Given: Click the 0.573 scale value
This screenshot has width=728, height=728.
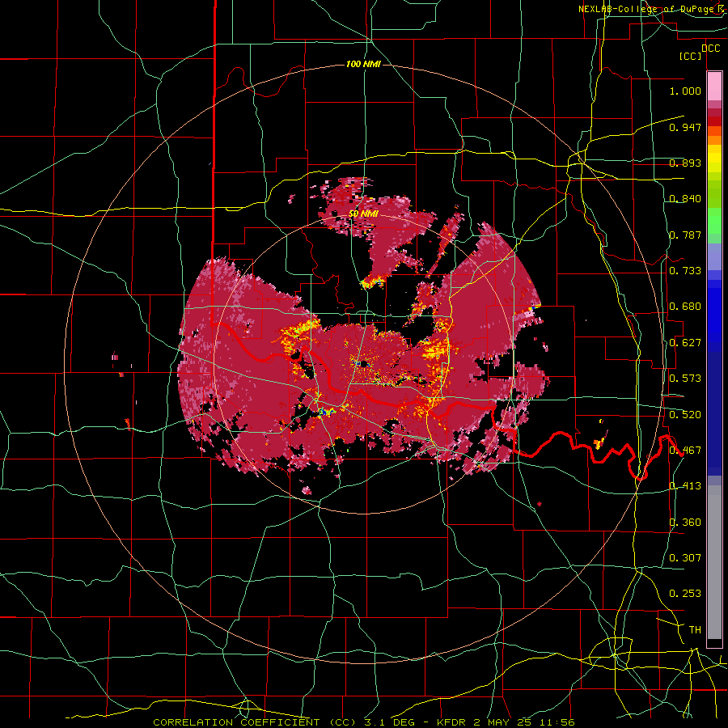Looking at the screenshot, I should (685, 379).
